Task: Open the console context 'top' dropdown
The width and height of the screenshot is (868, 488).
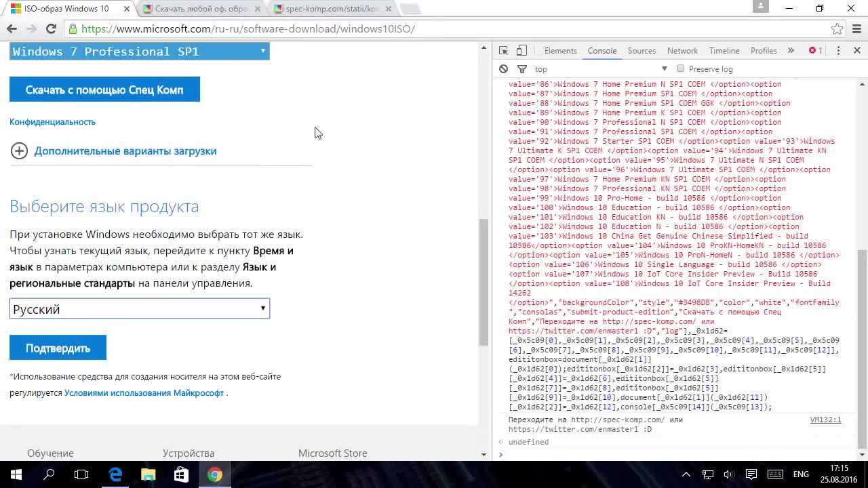Action: click(x=600, y=68)
